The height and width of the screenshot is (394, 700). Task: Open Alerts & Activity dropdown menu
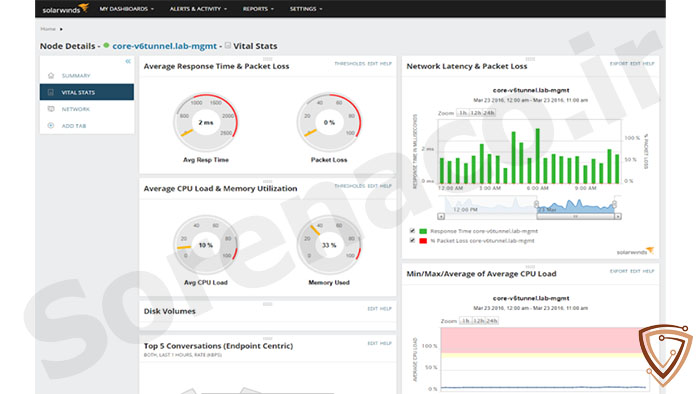[198, 8]
